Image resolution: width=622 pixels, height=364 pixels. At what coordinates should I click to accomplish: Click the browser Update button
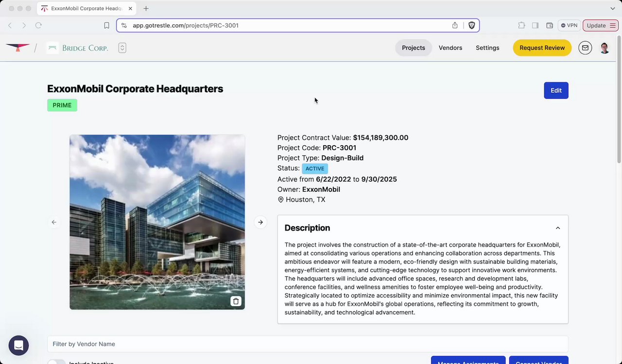tap(601, 25)
